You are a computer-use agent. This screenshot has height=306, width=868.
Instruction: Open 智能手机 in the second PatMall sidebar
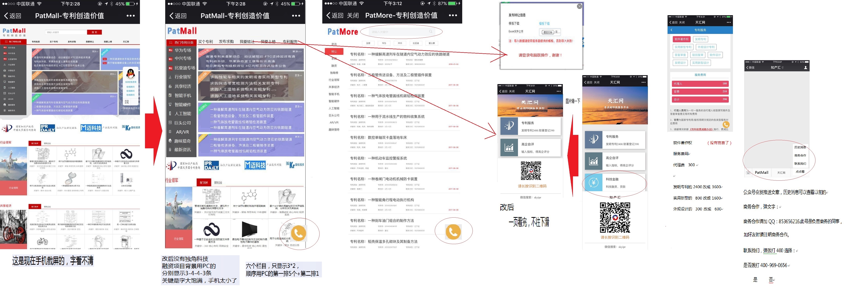click(183, 95)
